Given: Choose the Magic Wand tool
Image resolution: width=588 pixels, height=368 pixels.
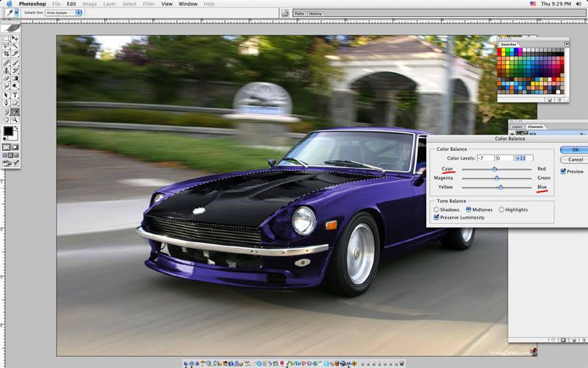Looking at the screenshot, I should coord(15,46).
